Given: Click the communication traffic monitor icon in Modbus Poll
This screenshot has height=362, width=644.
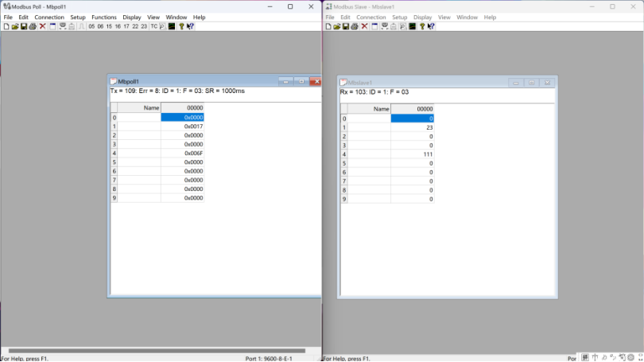Looking at the screenshot, I should (172, 26).
